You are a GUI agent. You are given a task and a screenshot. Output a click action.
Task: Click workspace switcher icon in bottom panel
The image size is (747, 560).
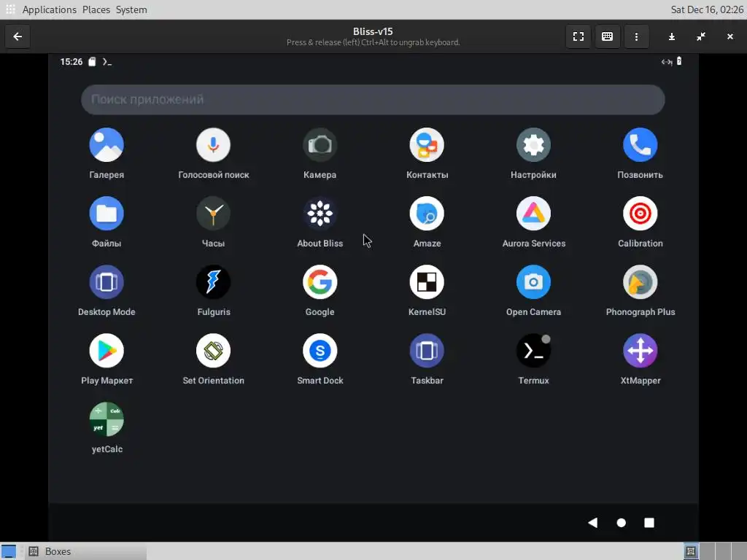[691, 551]
